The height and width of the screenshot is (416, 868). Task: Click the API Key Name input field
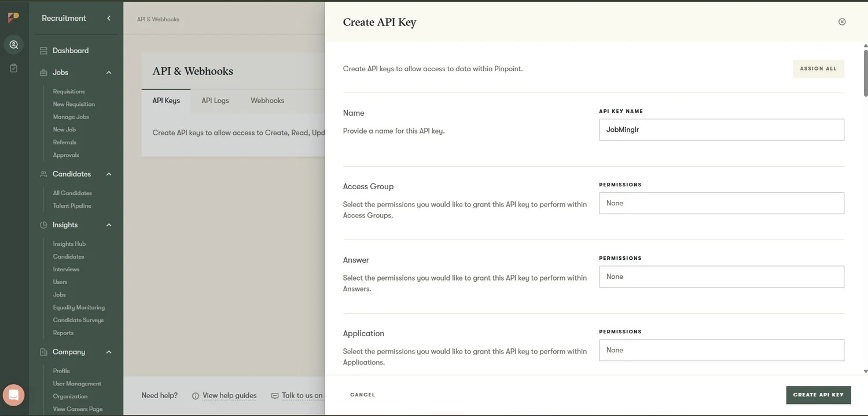pyautogui.click(x=721, y=130)
